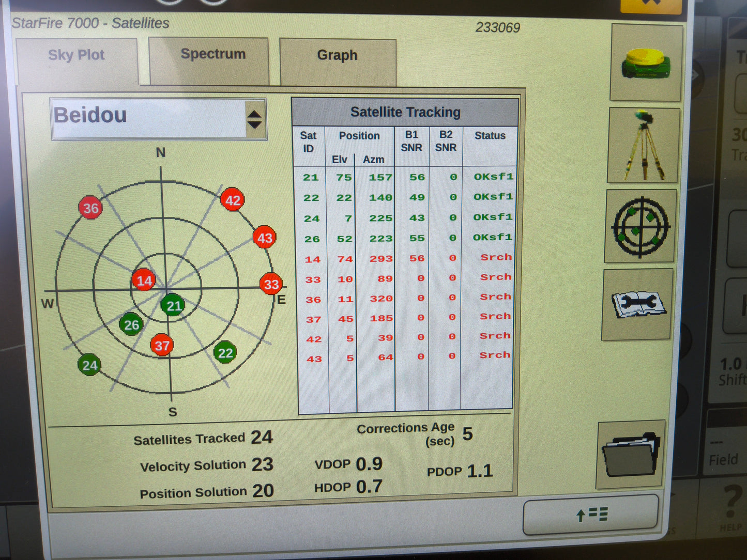Click Sat ID 26 in tracking table

tap(312, 239)
